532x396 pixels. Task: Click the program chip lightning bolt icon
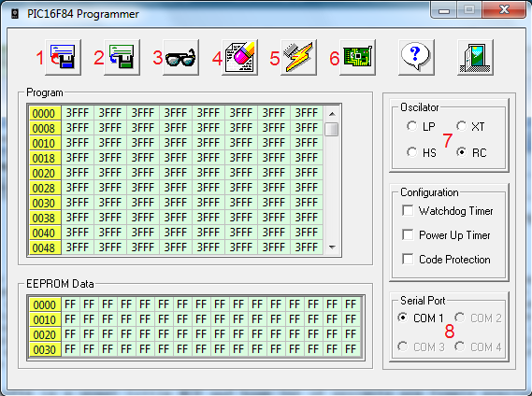298,57
